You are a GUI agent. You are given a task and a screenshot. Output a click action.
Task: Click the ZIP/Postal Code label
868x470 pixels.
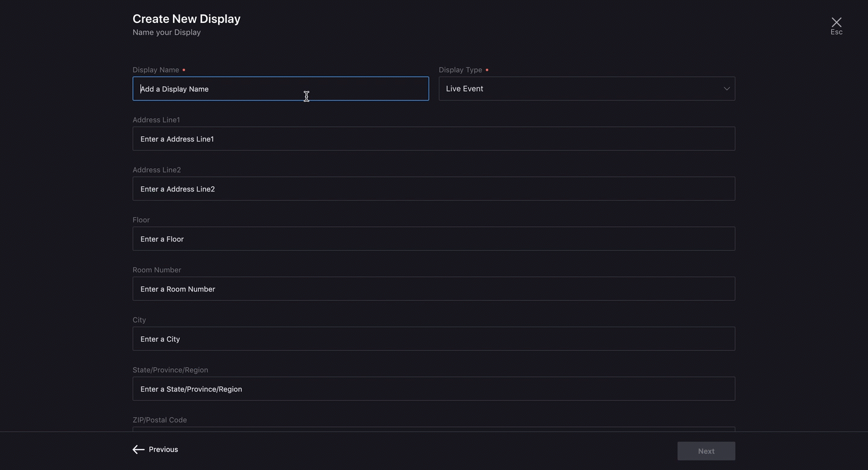[160, 420]
